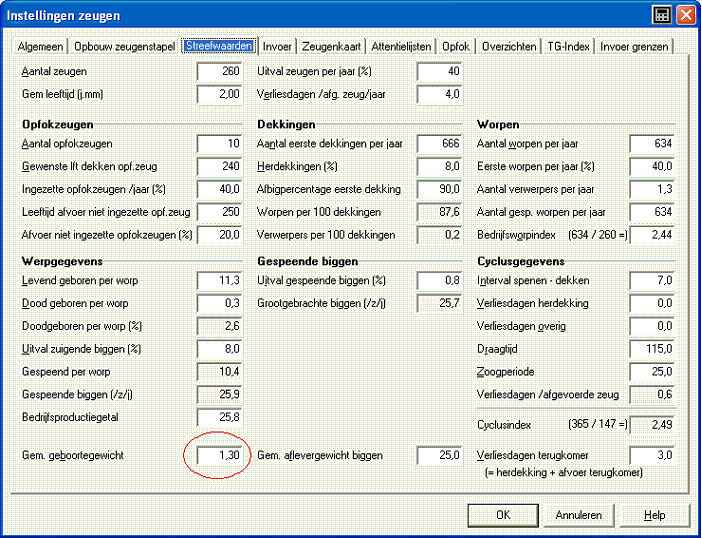Edit Afvoer niet ingezette opfokzeugen (%) field

click(x=220, y=235)
